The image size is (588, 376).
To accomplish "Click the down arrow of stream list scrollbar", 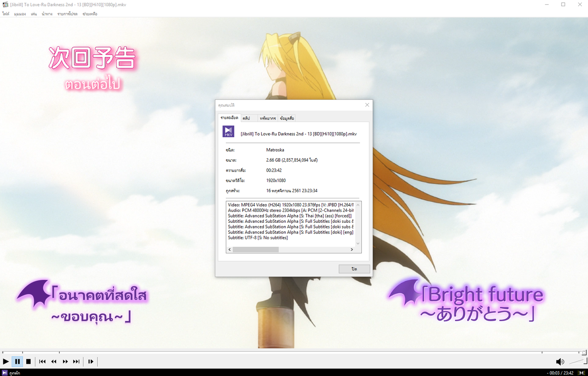I will tap(358, 243).
